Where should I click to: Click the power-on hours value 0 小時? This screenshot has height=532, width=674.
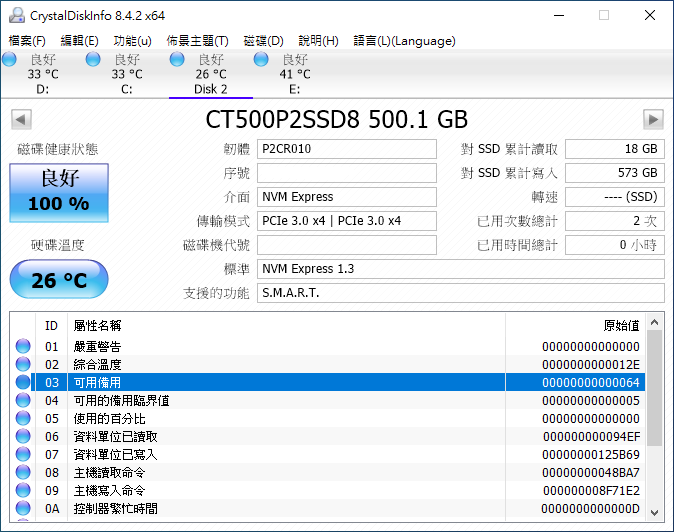point(615,245)
